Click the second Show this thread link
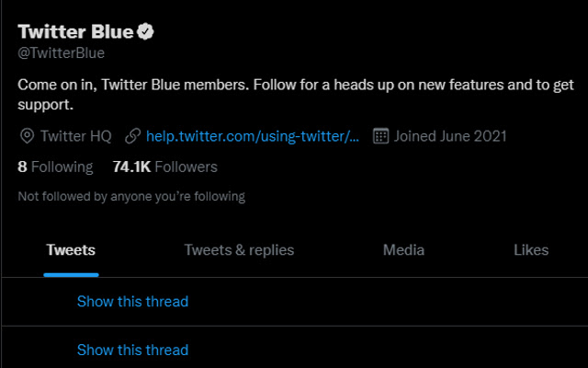 click(x=132, y=350)
